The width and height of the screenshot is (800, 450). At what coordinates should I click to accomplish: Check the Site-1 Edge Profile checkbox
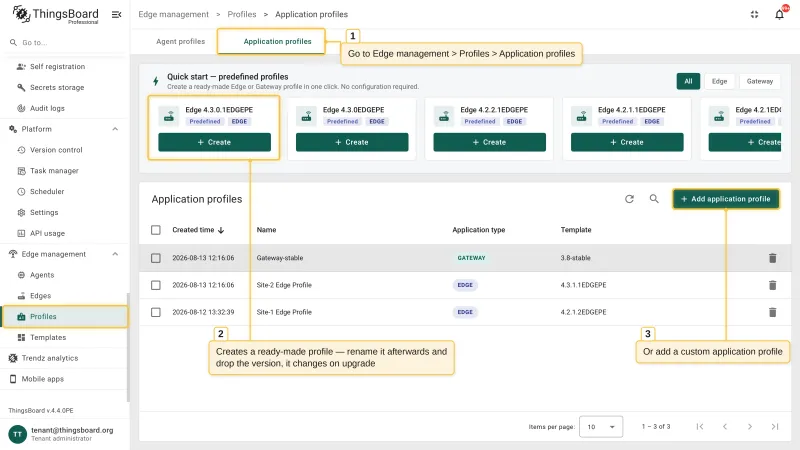(156, 312)
